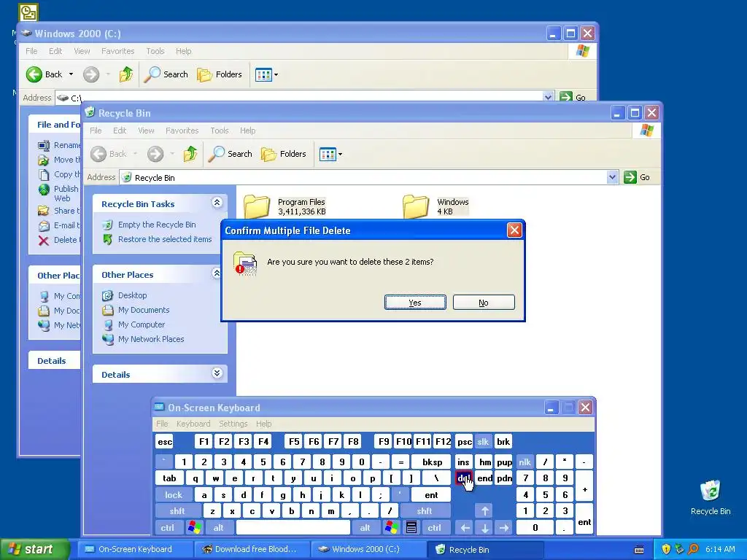Image resolution: width=747 pixels, height=560 pixels.
Task: Select the Windows folder icon in Recycle Bin
Action: point(416,206)
